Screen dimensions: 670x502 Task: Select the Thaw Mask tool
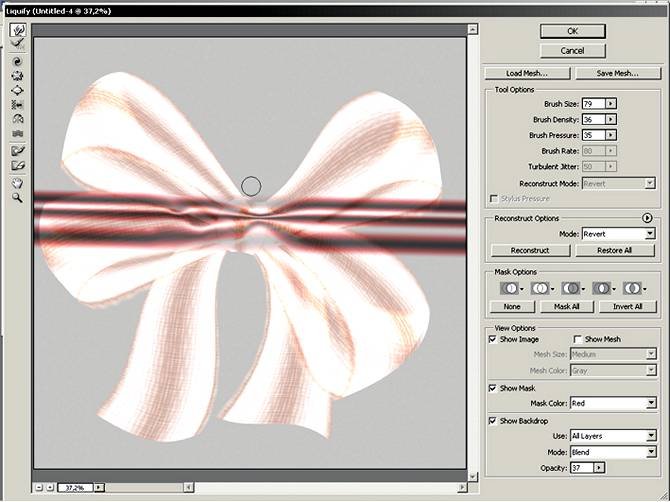click(18, 165)
